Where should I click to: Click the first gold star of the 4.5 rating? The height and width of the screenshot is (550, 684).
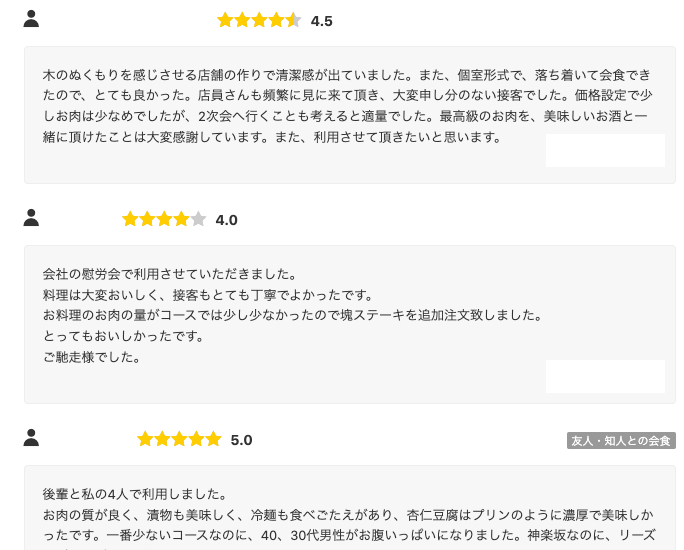pos(225,20)
